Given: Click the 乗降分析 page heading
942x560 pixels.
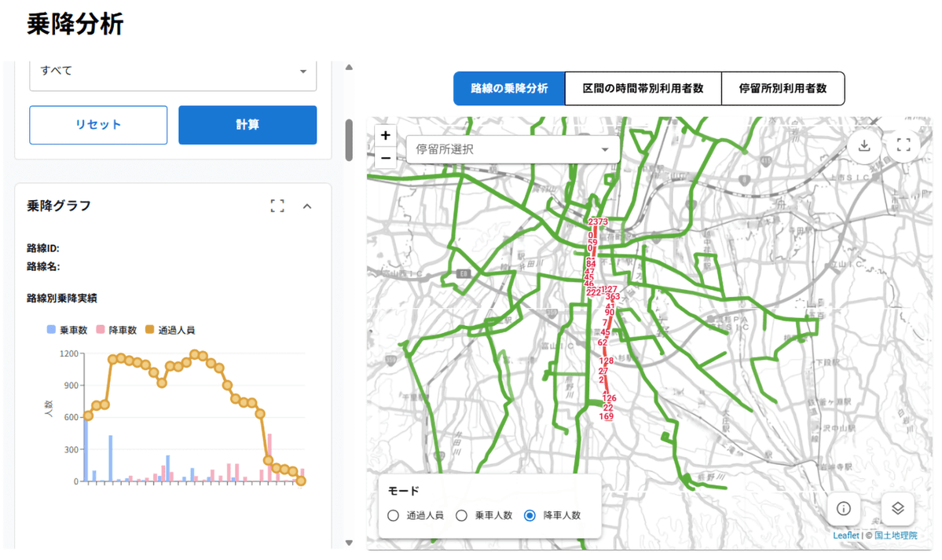Looking at the screenshot, I should click(75, 24).
